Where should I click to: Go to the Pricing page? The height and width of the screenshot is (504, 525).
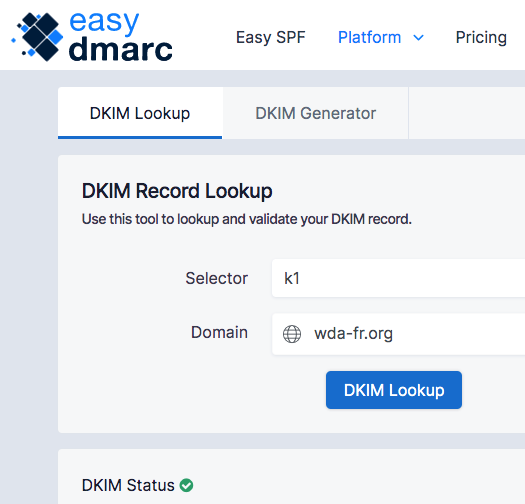481,37
